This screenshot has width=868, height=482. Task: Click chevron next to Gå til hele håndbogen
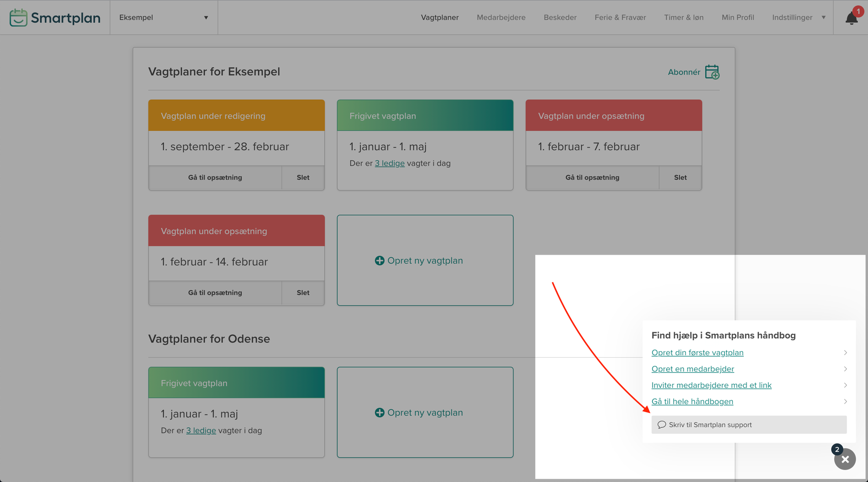(845, 402)
